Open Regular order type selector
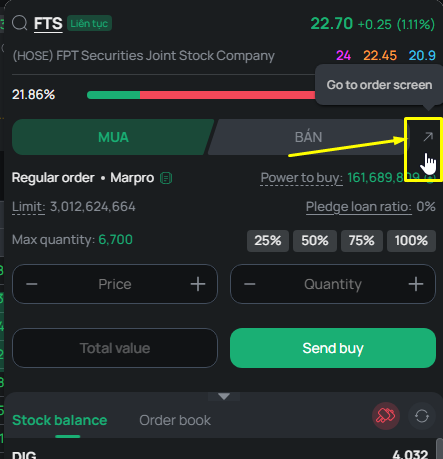The height and width of the screenshot is (459, 443). [53, 178]
